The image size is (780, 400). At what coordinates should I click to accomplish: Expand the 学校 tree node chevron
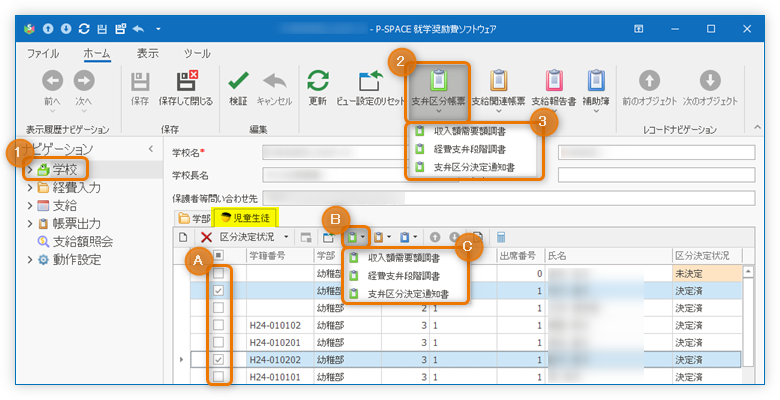coord(30,170)
